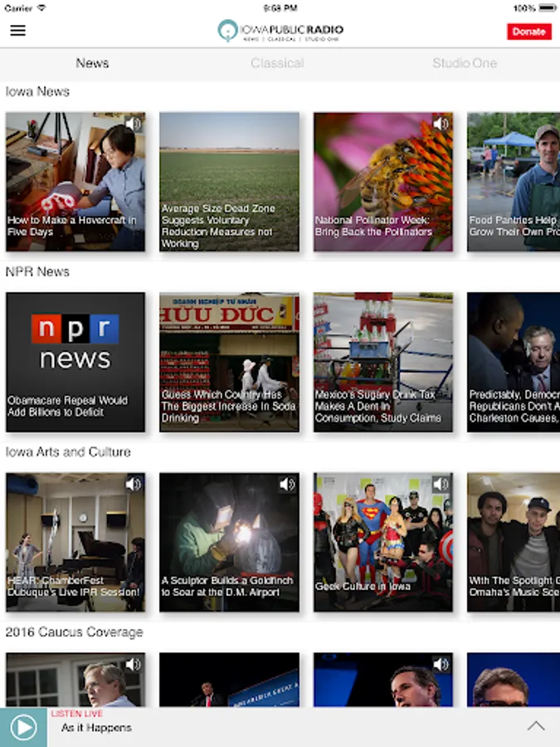Play the Listen Live stream
The width and height of the screenshot is (560, 747).
click(x=23, y=727)
